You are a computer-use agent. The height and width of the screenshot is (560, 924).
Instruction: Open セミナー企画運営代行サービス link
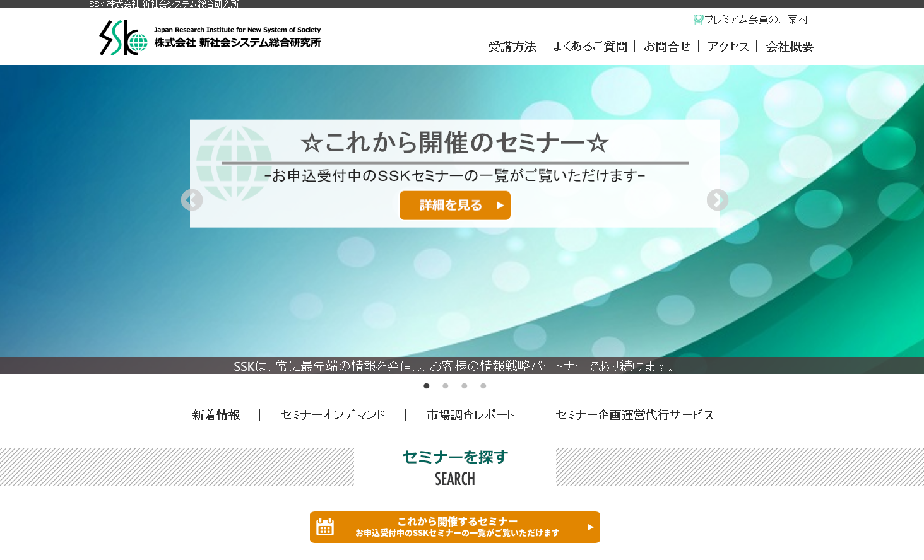click(635, 415)
